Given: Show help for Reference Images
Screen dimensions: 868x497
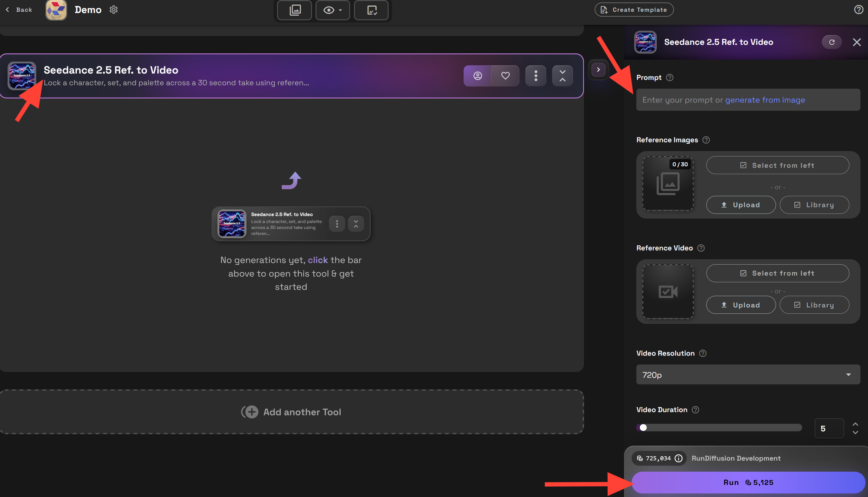Looking at the screenshot, I should (706, 140).
